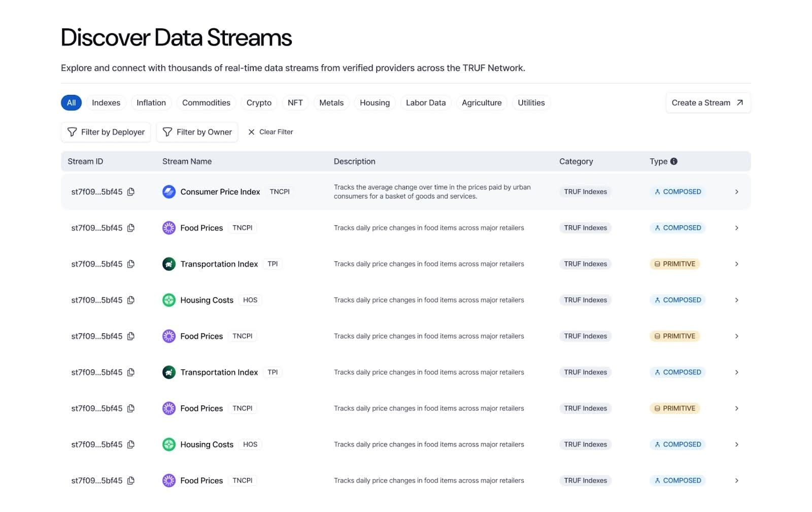Click the funnel icon in Filter by Deployer
The image size is (812, 512).
coord(72,132)
